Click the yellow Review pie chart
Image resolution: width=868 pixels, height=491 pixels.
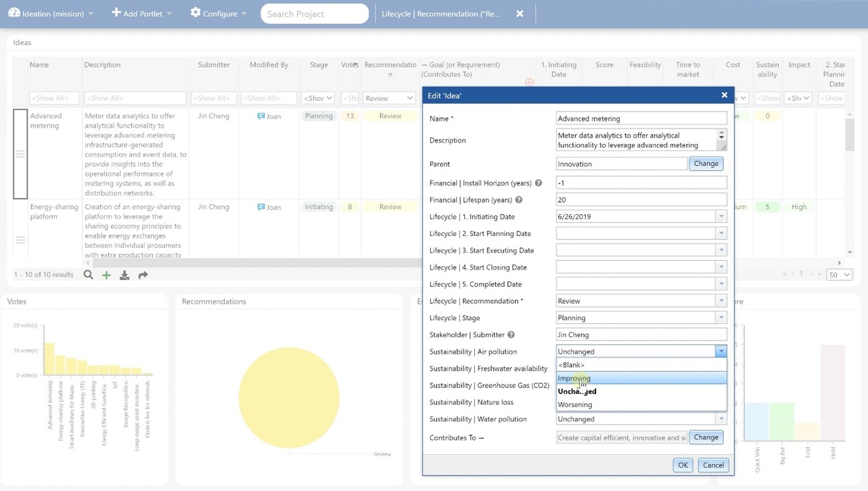(289, 398)
